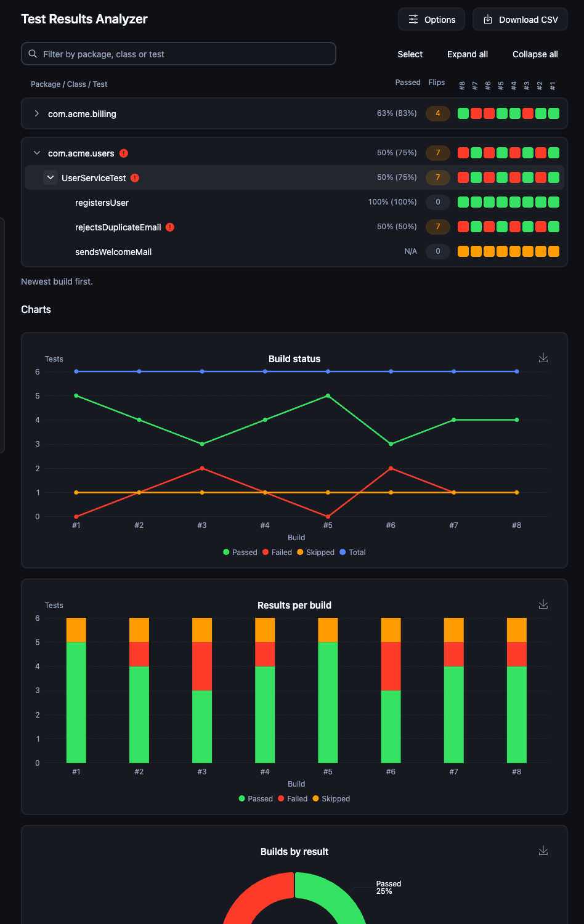Click the Passed column header
This screenshot has width=584, height=924.
(x=408, y=83)
